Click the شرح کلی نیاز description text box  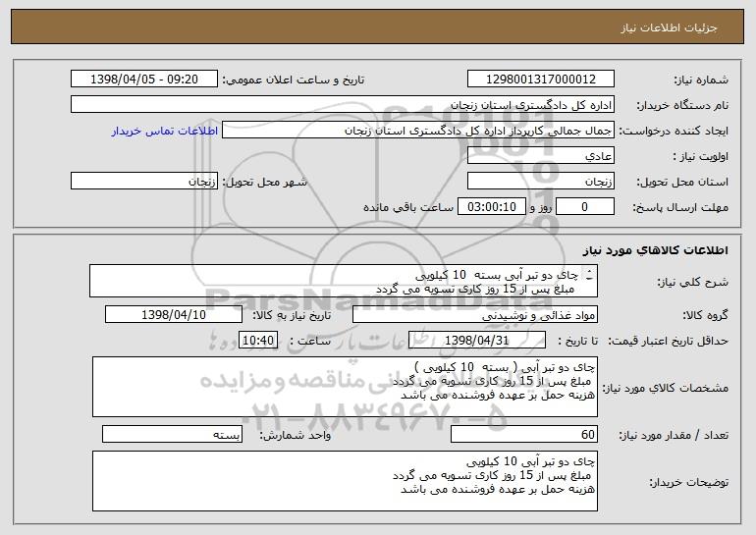(344, 281)
